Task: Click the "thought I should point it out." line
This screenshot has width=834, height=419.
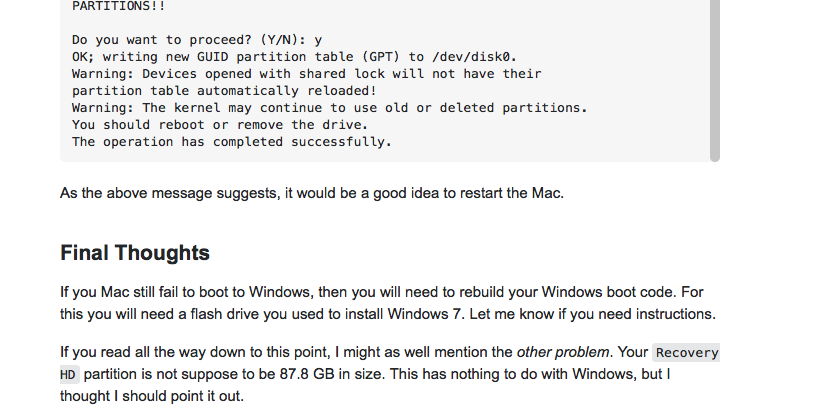Action: tap(151, 395)
